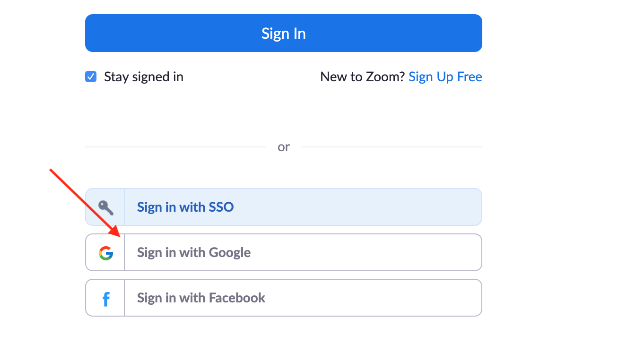Open the Sign Up Free link
This screenshot has height=361, width=644.
tap(445, 77)
